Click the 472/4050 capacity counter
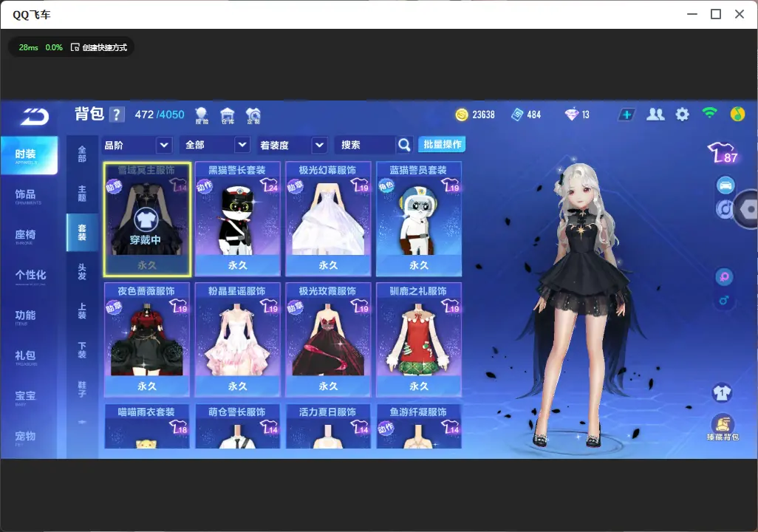This screenshot has height=532, width=758. [x=160, y=115]
